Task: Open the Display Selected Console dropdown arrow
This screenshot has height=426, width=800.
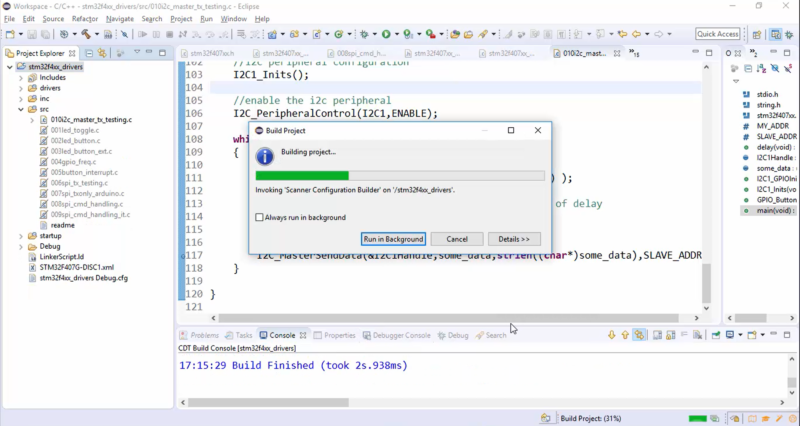Action: click(740, 335)
